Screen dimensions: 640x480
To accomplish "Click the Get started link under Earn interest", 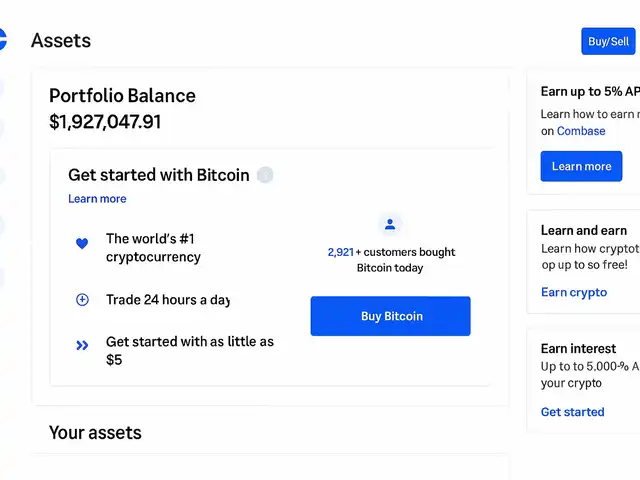I will pos(572,412).
